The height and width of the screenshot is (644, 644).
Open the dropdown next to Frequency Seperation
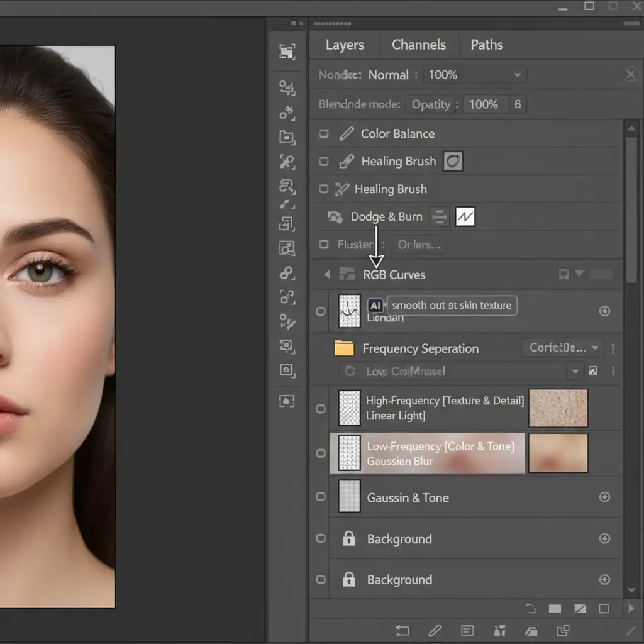tap(562, 348)
